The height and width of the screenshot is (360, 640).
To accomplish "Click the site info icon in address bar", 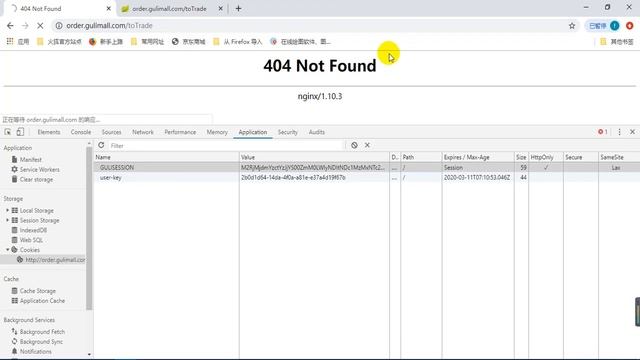I will click(x=59, y=26).
